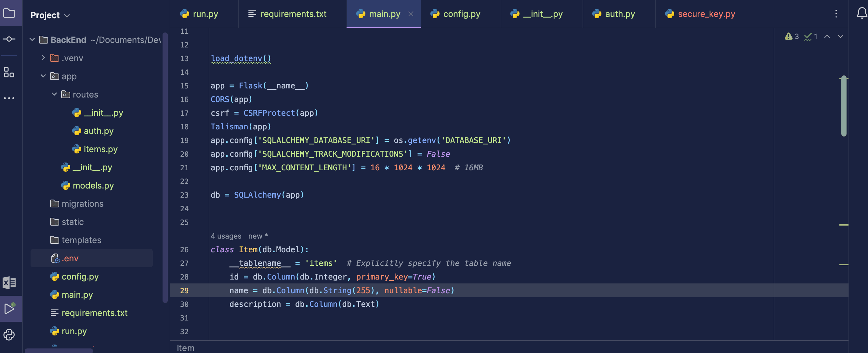Place cursor on 'class Item(db.Model):' line
Image resolution: width=868 pixels, height=353 pixels.
click(x=259, y=250)
